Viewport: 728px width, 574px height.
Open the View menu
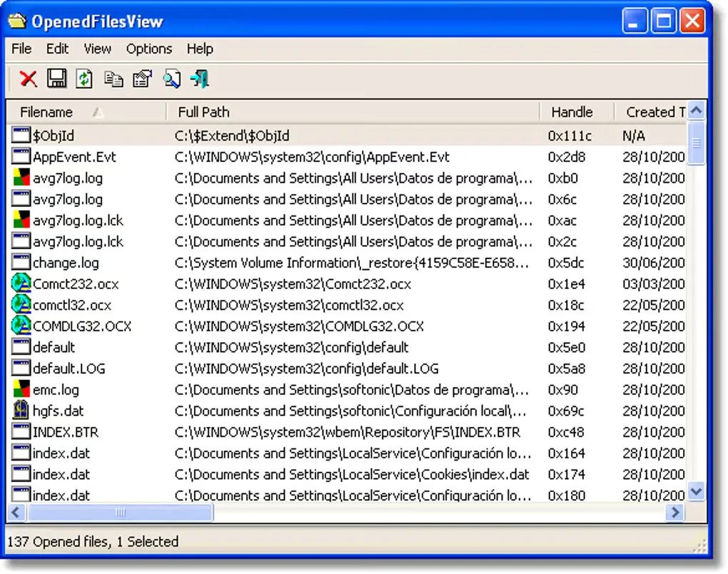pos(97,49)
